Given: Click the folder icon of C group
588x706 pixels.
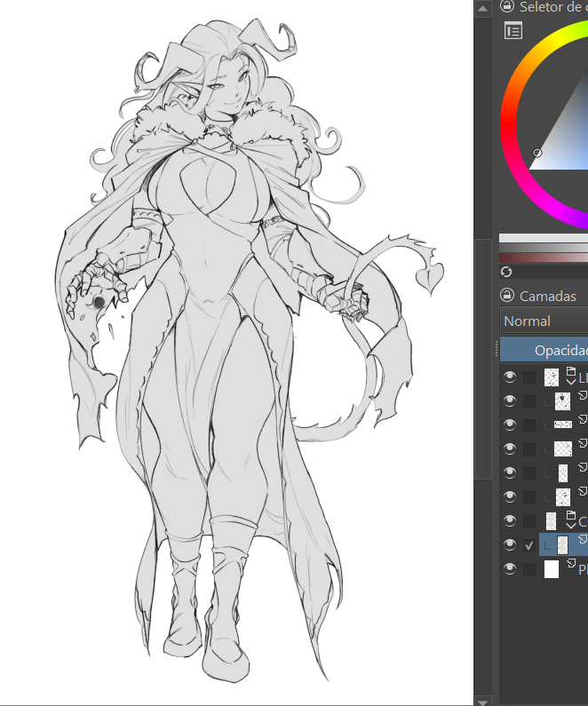Looking at the screenshot, I should (x=571, y=515).
